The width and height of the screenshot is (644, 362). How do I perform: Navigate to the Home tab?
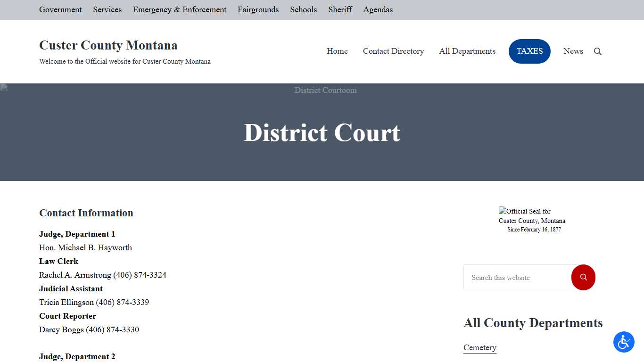(x=337, y=51)
